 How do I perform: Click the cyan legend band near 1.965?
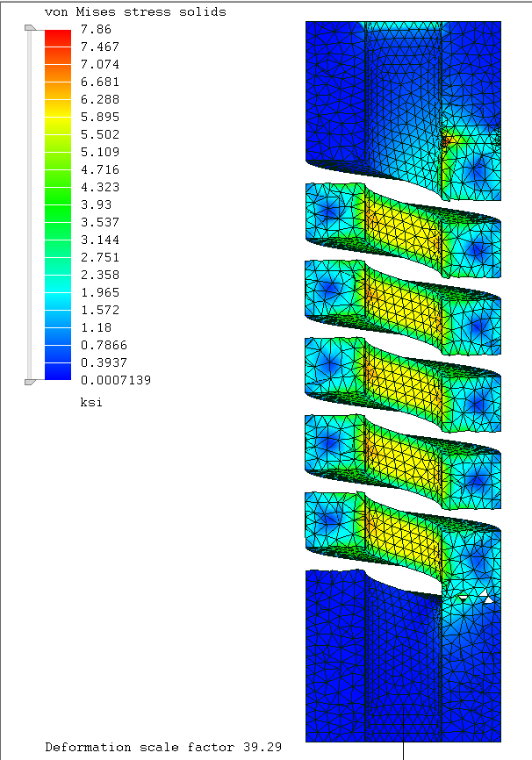point(58,292)
